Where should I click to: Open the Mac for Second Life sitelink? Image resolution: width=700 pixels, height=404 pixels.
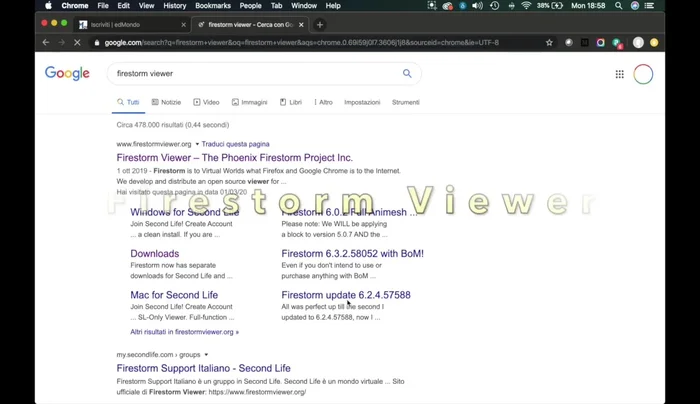(x=174, y=295)
